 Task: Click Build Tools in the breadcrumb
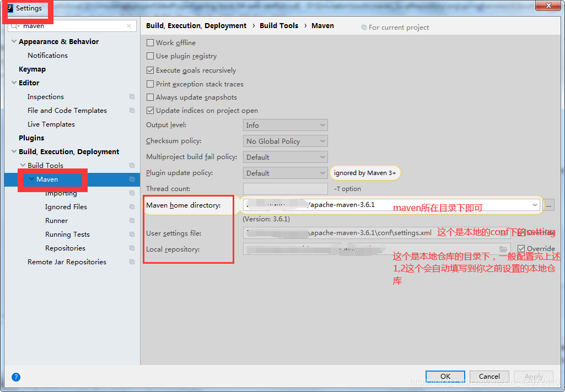click(x=279, y=25)
